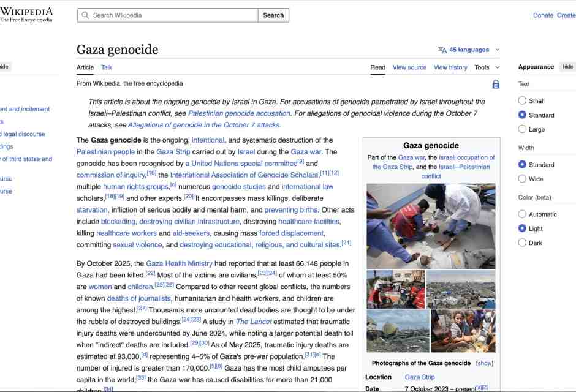Click the commission of inquiry link
The image size is (576, 392).
111,175
